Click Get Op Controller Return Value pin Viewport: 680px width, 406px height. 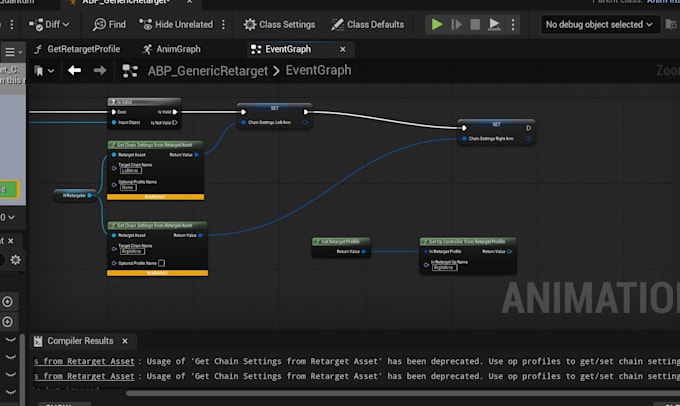(509, 251)
